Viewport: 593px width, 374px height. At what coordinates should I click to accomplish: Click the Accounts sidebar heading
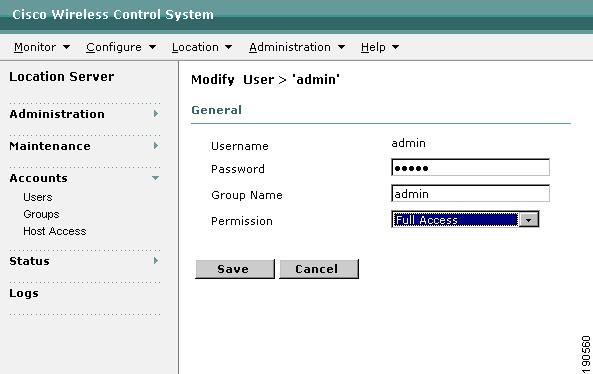[39, 178]
